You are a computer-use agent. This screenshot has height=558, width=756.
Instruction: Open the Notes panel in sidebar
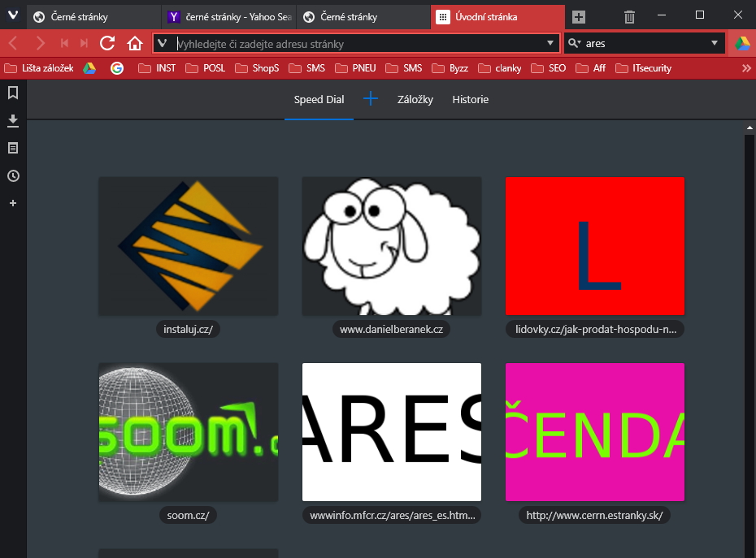tap(13, 148)
